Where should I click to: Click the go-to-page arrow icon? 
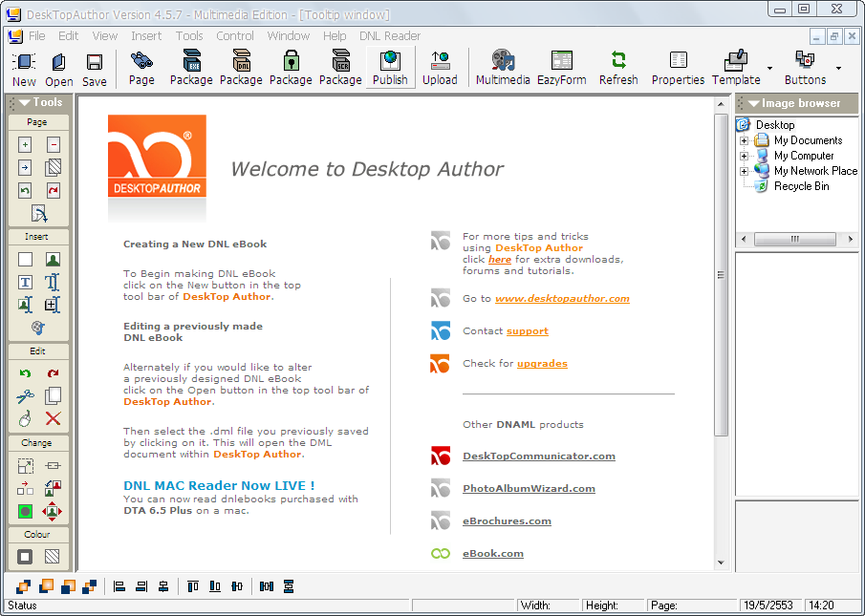point(25,167)
